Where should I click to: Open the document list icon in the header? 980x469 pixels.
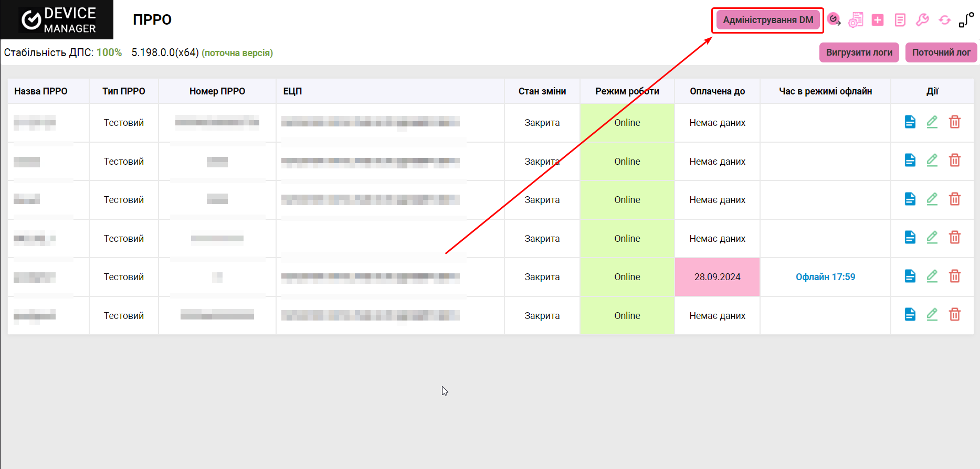click(x=900, y=20)
